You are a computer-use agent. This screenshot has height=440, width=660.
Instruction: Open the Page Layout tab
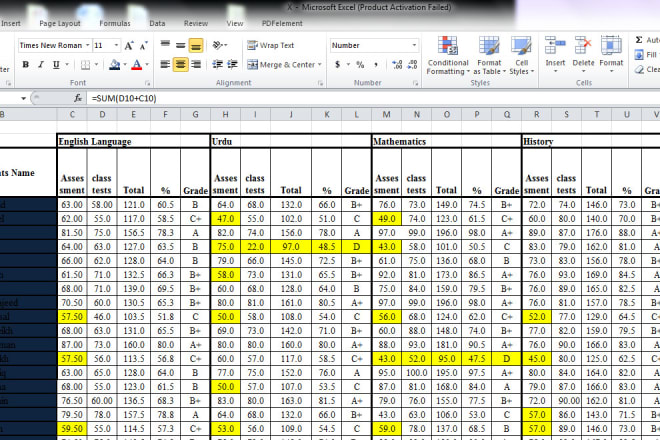pos(60,23)
